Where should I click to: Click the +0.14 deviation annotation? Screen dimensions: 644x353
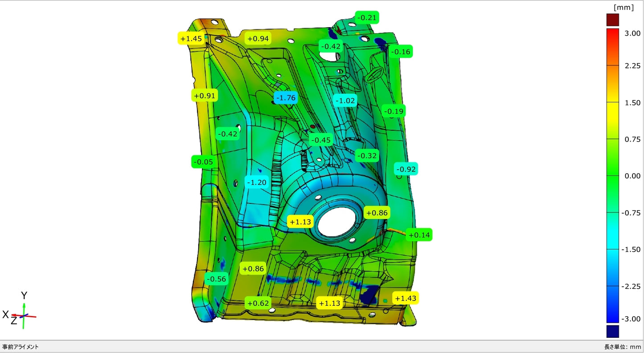(419, 235)
